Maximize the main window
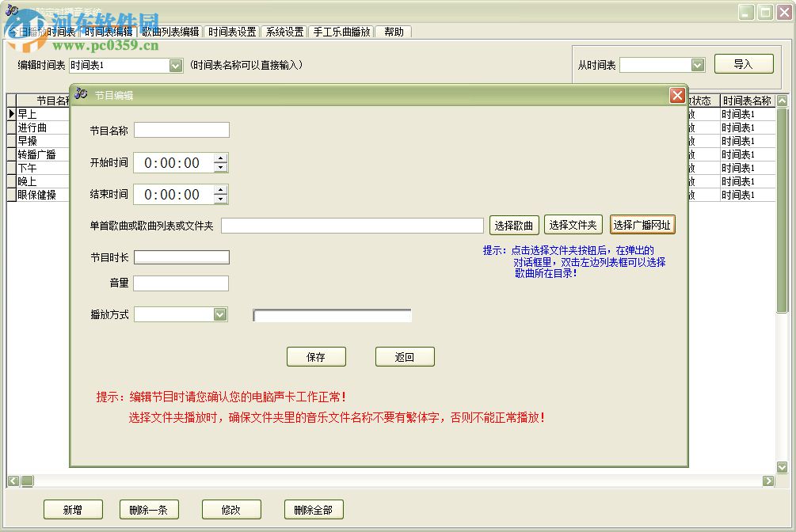This screenshot has width=796, height=532. (x=765, y=12)
